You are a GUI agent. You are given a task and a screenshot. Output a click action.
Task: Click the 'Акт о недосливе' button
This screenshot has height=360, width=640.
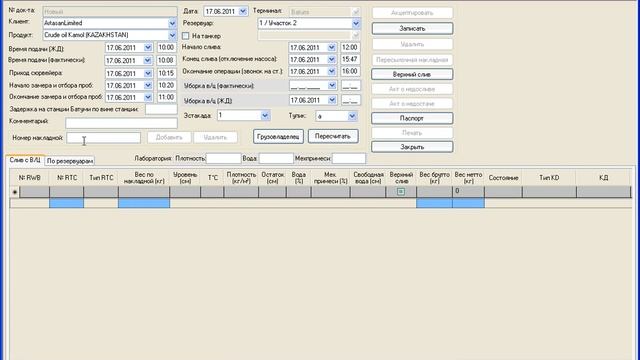pos(412,89)
